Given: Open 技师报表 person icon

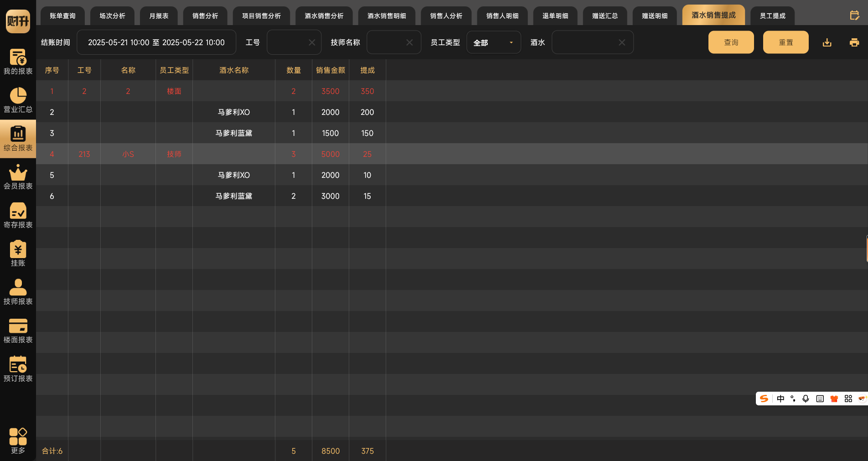Looking at the screenshot, I should tap(18, 292).
